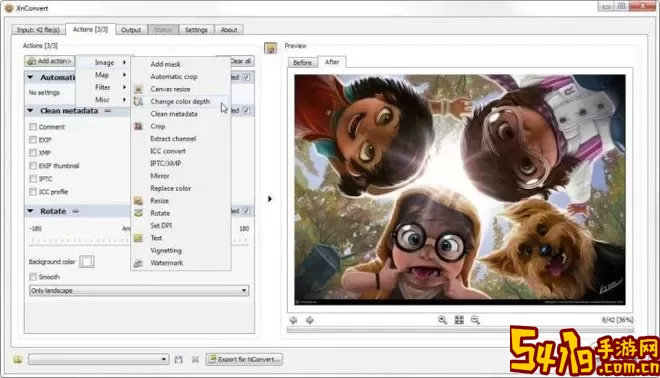The image size is (660, 378).
Task: Open the Settings tab
Action: point(196,30)
